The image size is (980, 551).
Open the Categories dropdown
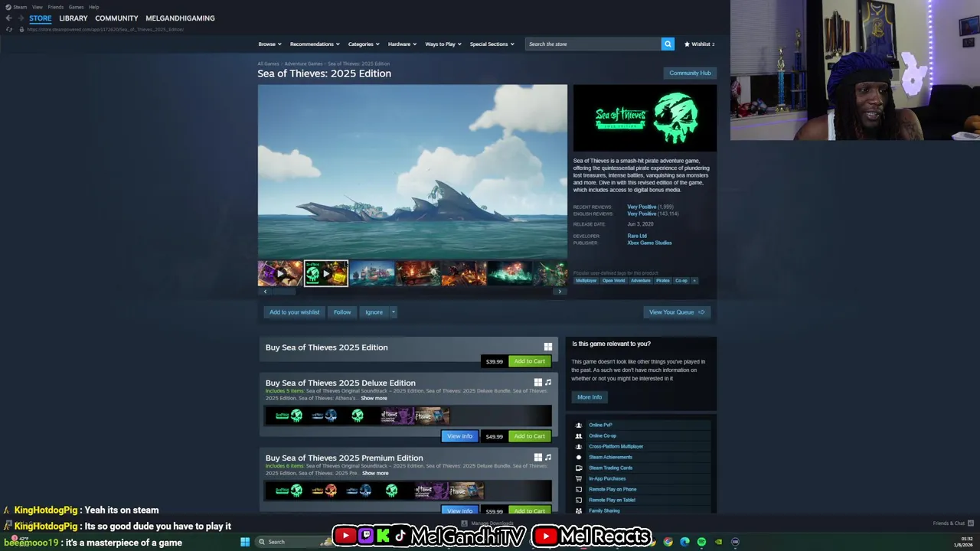364,44
